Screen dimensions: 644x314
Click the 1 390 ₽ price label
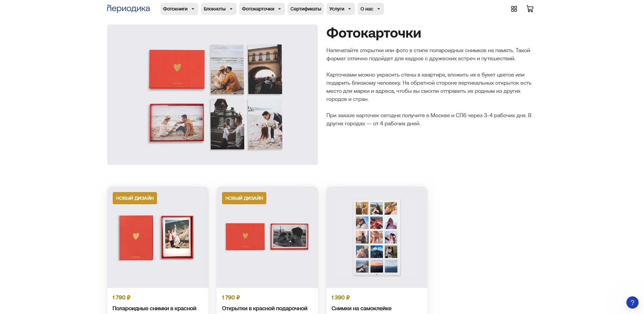[x=340, y=297]
